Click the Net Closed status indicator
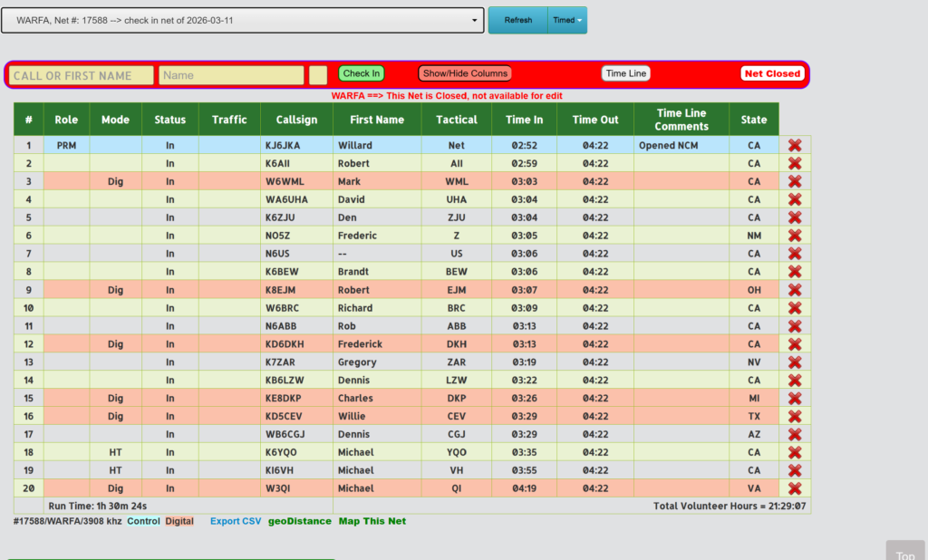The width and height of the screenshot is (928, 560). (771, 73)
